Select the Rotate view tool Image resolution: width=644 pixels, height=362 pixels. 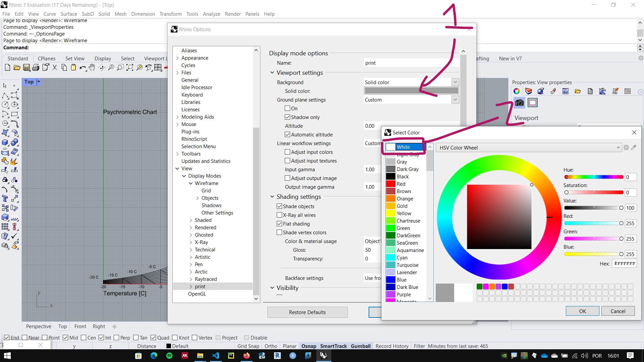[102, 68]
